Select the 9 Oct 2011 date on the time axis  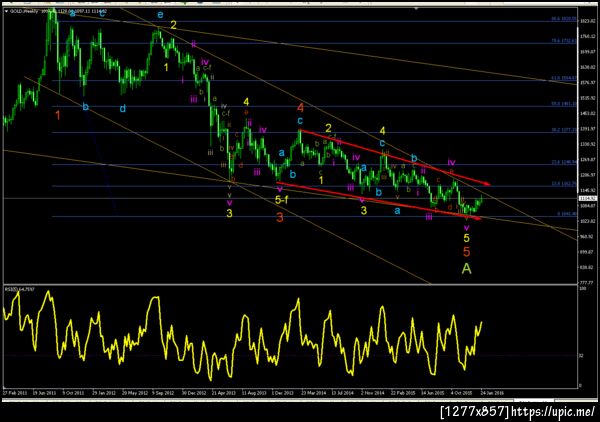[x=73, y=393]
